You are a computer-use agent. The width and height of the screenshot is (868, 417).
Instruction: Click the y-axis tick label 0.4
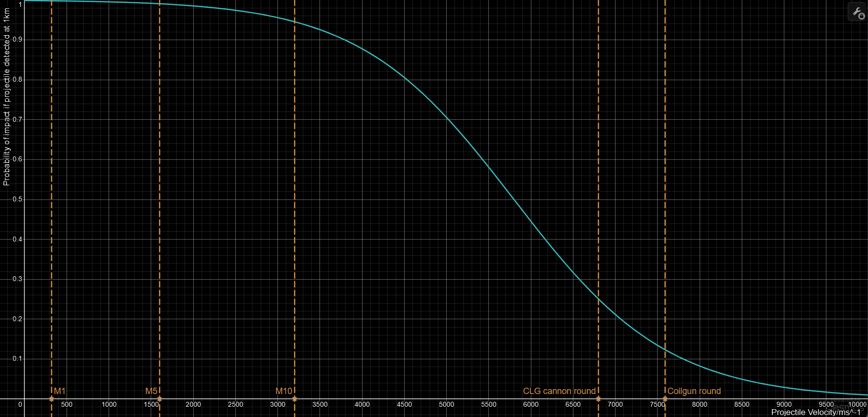(18, 239)
